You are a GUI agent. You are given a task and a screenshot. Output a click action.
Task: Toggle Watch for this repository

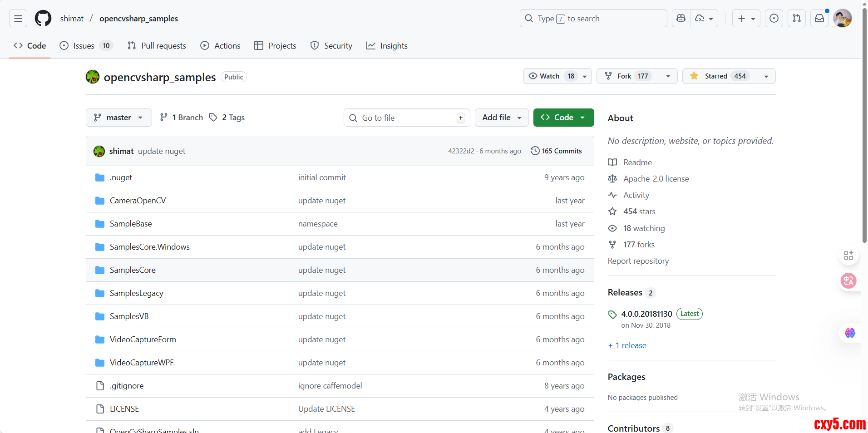(x=550, y=76)
